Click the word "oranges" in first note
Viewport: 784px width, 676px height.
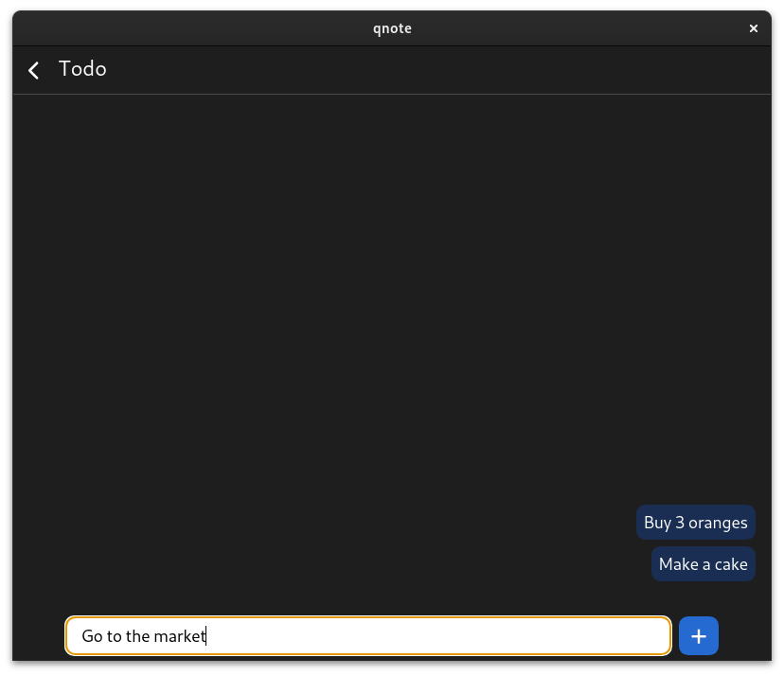click(x=718, y=524)
